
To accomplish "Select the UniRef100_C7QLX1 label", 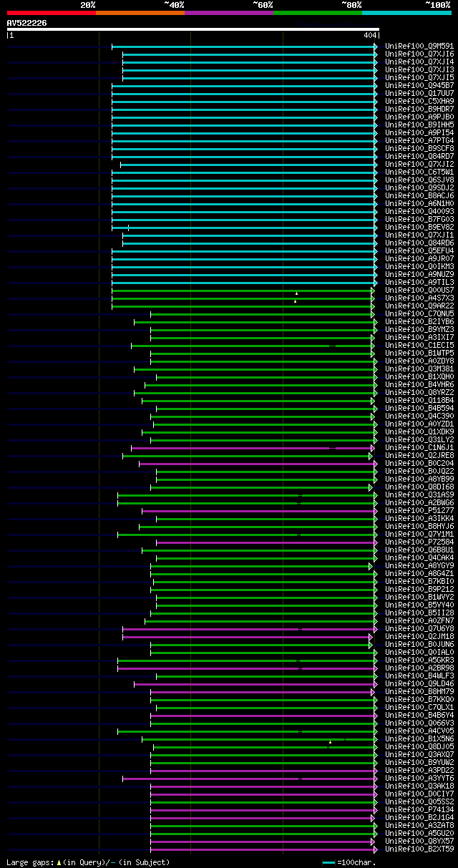I will (419, 708).
